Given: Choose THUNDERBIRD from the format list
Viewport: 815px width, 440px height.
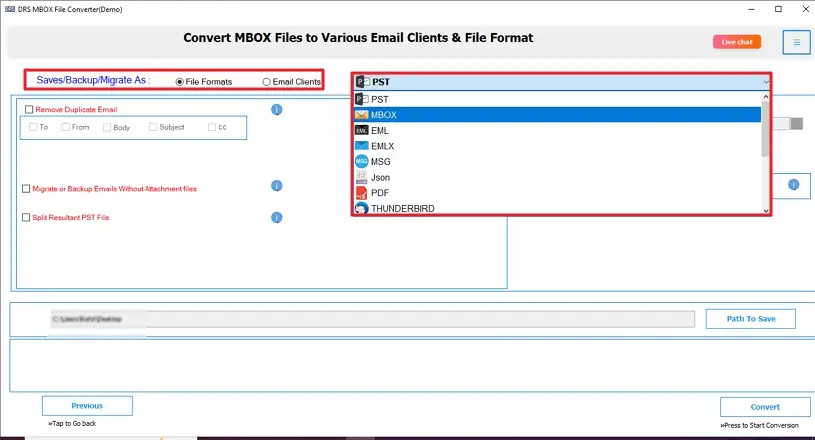Looking at the screenshot, I should point(558,208).
